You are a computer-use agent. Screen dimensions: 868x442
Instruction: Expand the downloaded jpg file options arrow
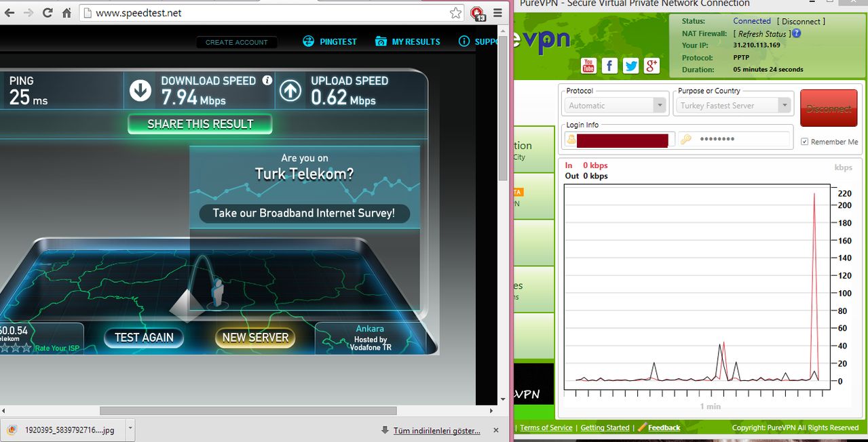click(130, 430)
